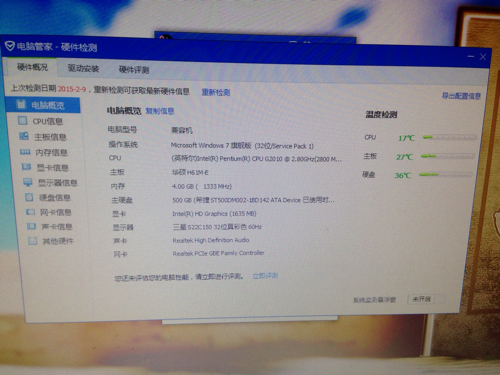
Task: Click the 硬盘 temperature bar
Action: coord(445,174)
